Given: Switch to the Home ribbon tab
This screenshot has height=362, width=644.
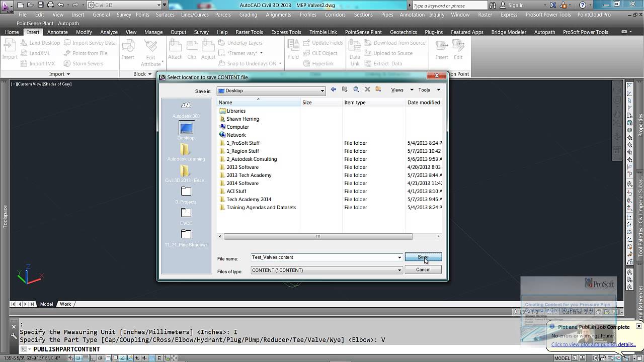Looking at the screenshot, I should pos(12,32).
